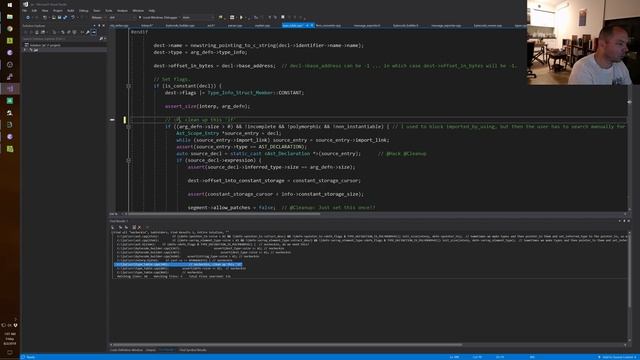Switch to bytecode_builder.h tab
Viewport: 640px width, 360px height.
(x=405, y=26)
